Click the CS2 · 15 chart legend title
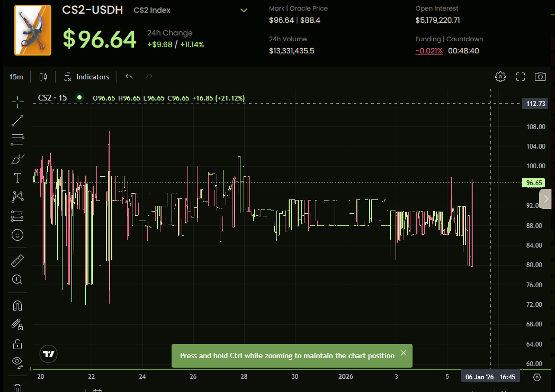The height and width of the screenshot is (392, 555). tap(52, 98)
